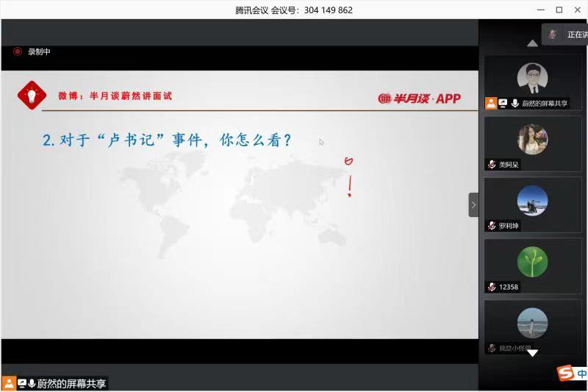Image resolution: width=588 pixels, height=392 pixels.
Task: Select the 美阿呆 participant avatar
Action: point(532,139)
